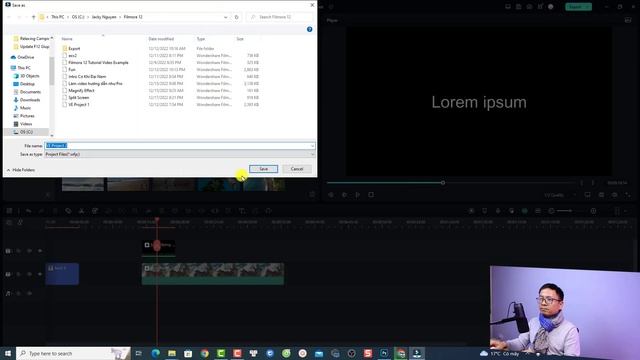The height and width of the screenshot is (360, 640).
Task: Open the Windows Start menu
Action: (x=8, y=353)
